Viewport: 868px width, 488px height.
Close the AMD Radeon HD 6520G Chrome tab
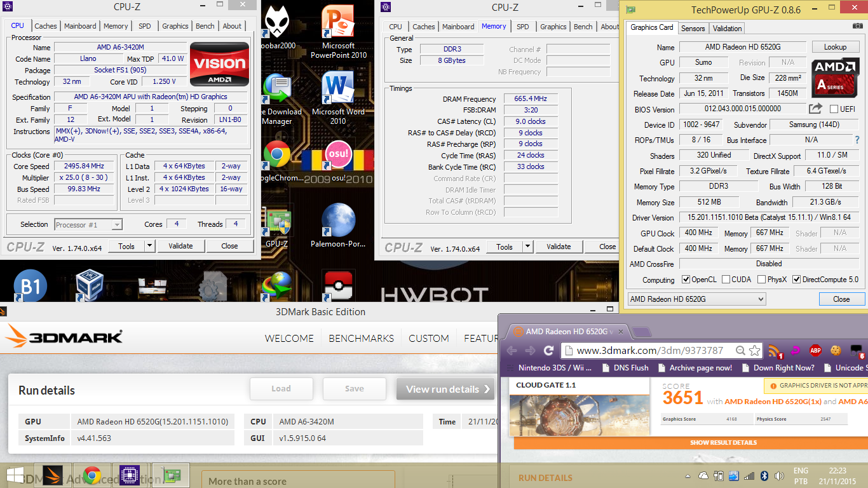tap(621, 332)
